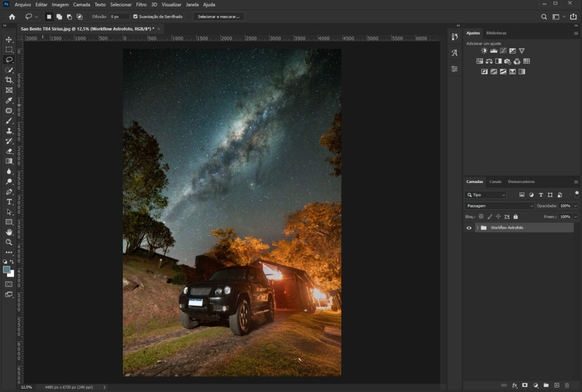Image resolution: width=582 pixels, height=392 pixels.
Task: Click the Home icon in options bar
Action: point(12,16)
